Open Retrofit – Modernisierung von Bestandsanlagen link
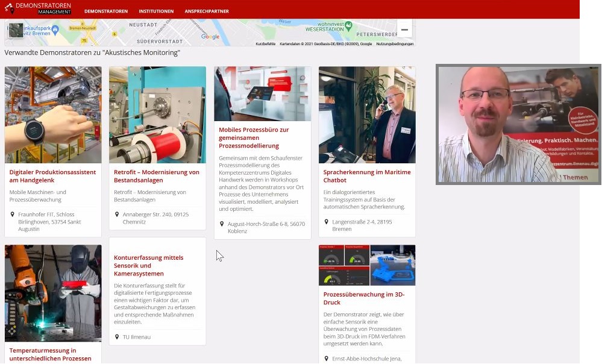Viewport: 602px width, 364px height. click(157, 176)
